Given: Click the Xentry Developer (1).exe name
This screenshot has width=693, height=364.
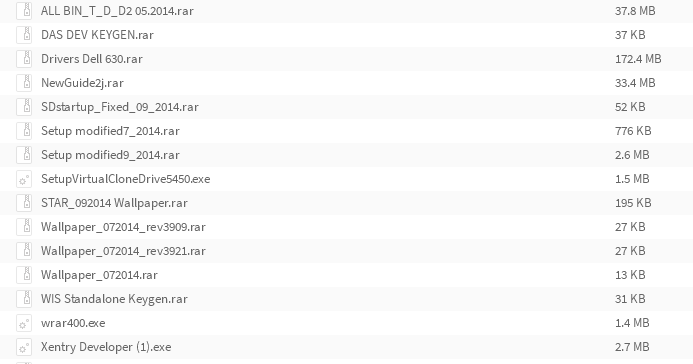Looking at the screenshot, I should (x=106, y=347).
